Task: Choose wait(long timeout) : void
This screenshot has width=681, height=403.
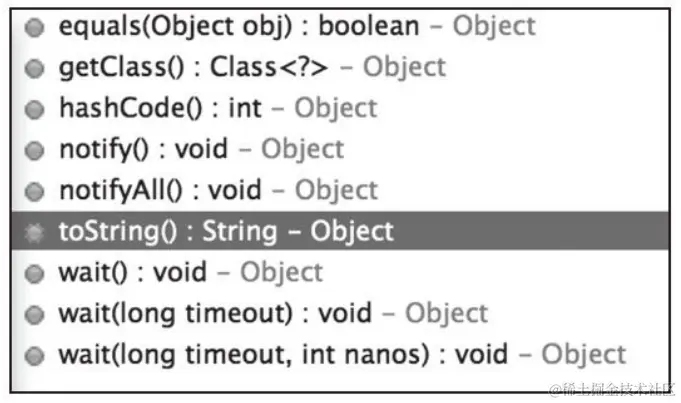Action: point(340,314)
